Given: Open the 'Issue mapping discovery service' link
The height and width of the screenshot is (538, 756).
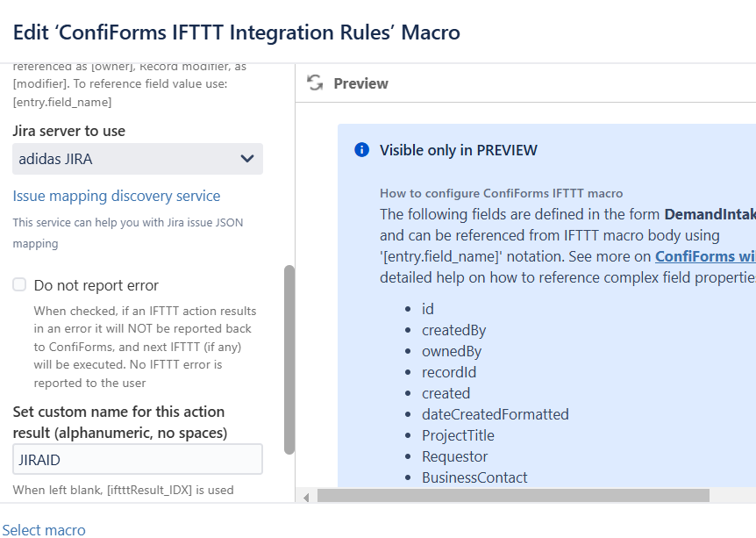Looking at the screenshot, I should (116, 196).
